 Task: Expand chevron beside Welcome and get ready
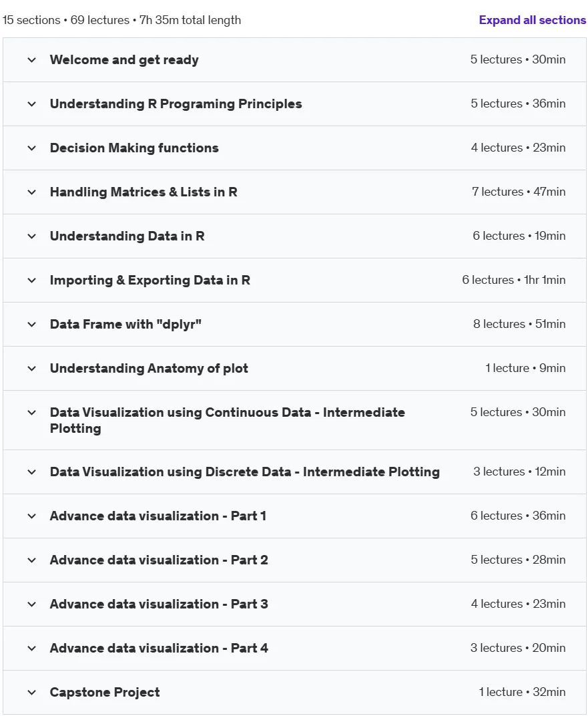(x=31, y=60)
